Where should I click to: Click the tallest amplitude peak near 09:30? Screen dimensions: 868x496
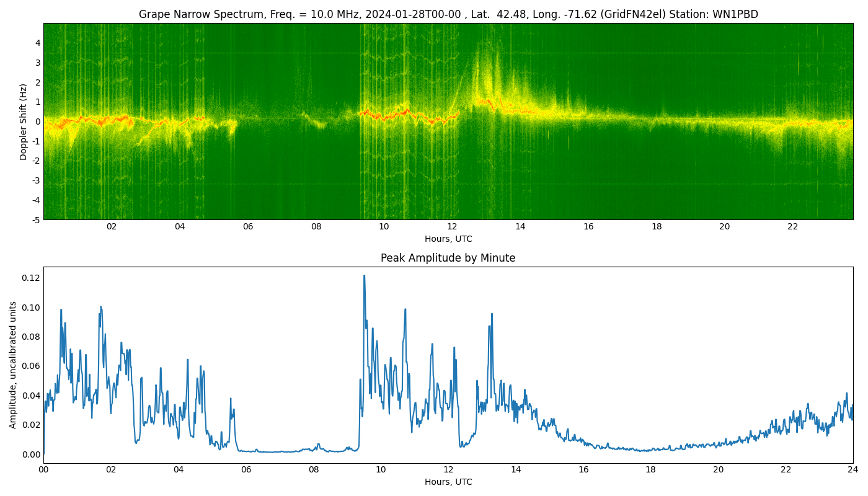click(x=364, y=276)
